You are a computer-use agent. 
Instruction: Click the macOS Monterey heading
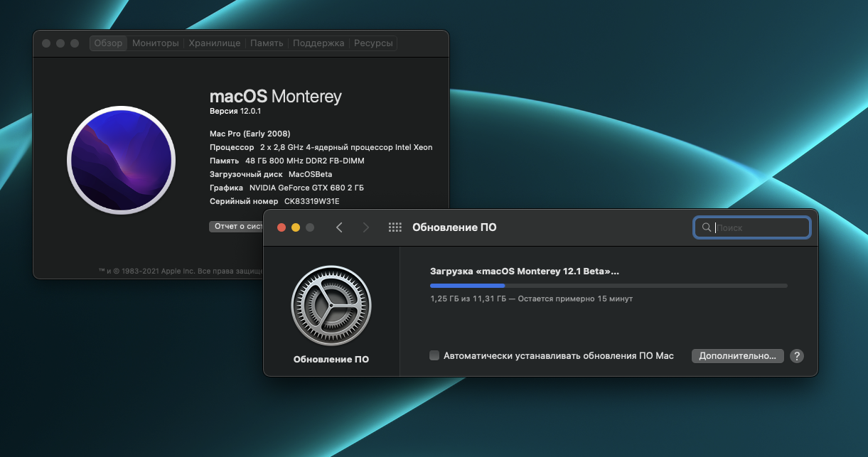[276, 97]
